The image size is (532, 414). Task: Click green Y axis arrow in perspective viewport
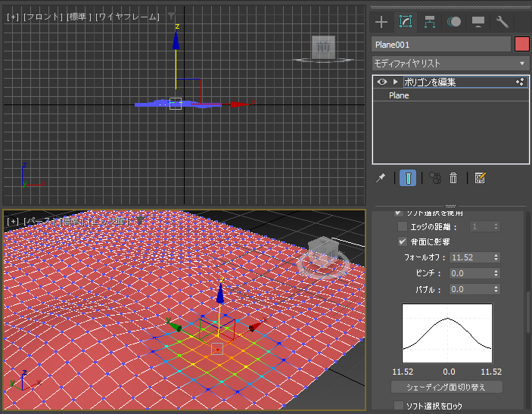click(x=175, y=325)
